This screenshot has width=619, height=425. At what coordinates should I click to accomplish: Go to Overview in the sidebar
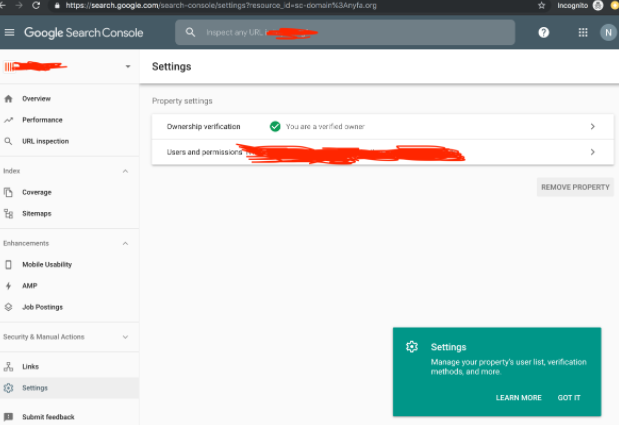36,99
